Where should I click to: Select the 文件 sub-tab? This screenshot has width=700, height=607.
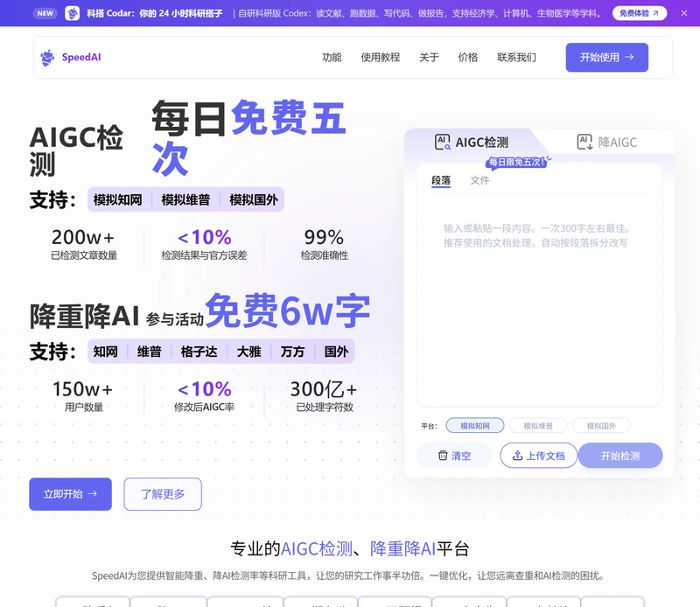tap(479, 180)
